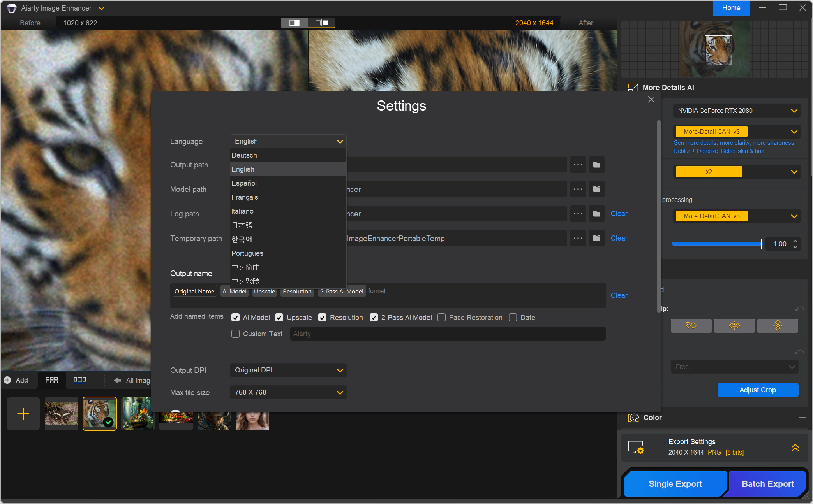Click horizontal flip icon

pyautogui.click(x=734, y=325)
